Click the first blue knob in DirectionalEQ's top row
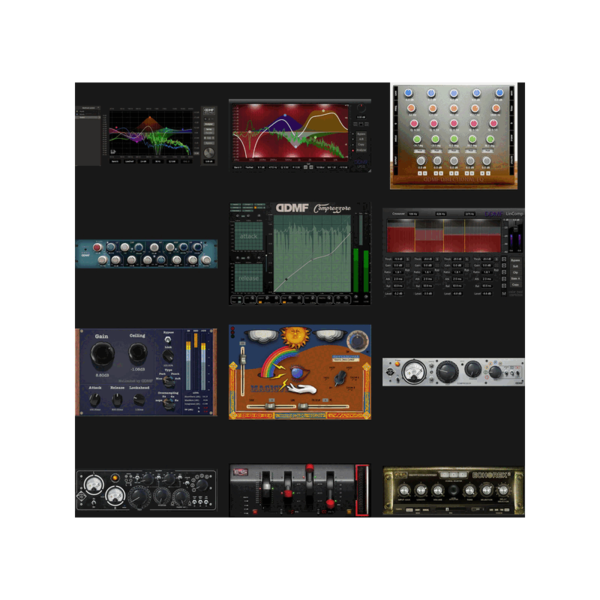The image size is (600, 600). pyautogui.click(x=408, y=93)
